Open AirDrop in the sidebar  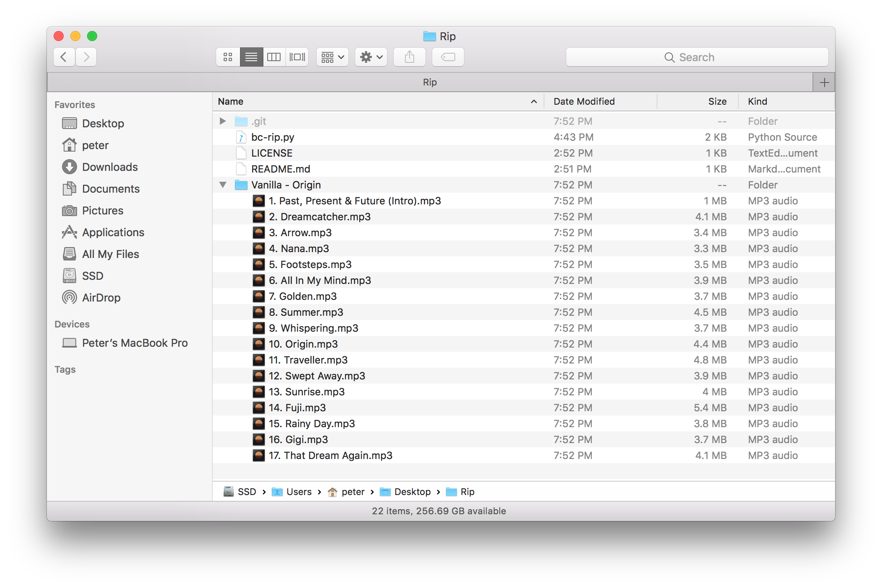(x=101, y=298)
